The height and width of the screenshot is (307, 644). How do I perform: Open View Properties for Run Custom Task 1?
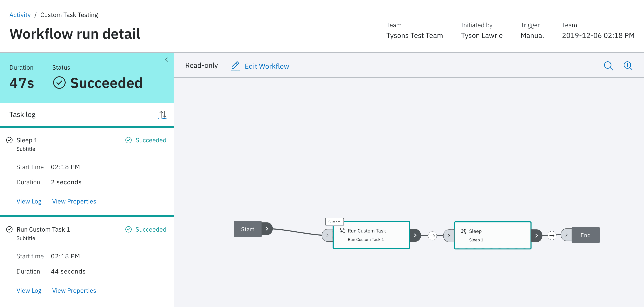pyautogui.click(x=74, y=290)
